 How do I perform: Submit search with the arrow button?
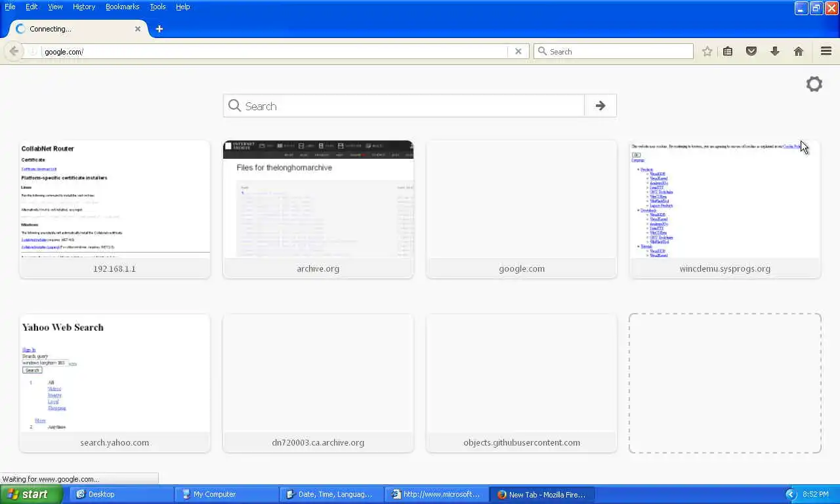(x=600, y=106)
